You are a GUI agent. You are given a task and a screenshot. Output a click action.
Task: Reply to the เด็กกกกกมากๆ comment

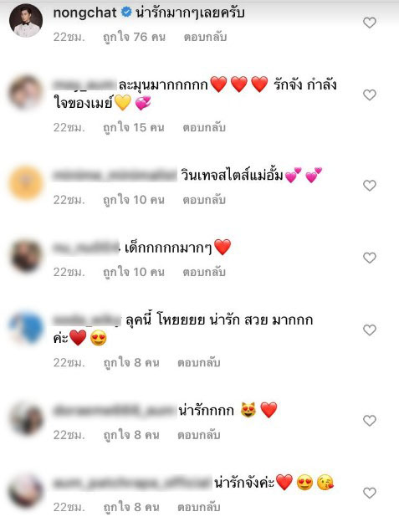click(x=204, y=272)
